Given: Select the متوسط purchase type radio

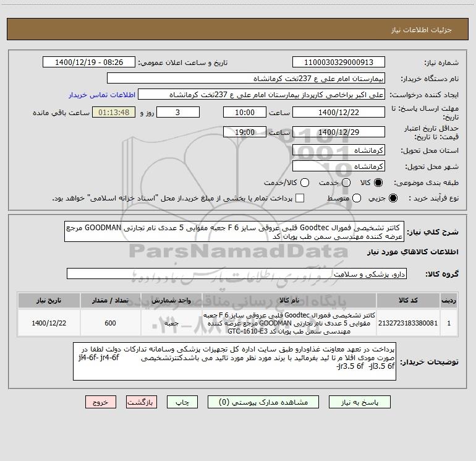Looking at the screenshot, I should click(x=357, y=198).
